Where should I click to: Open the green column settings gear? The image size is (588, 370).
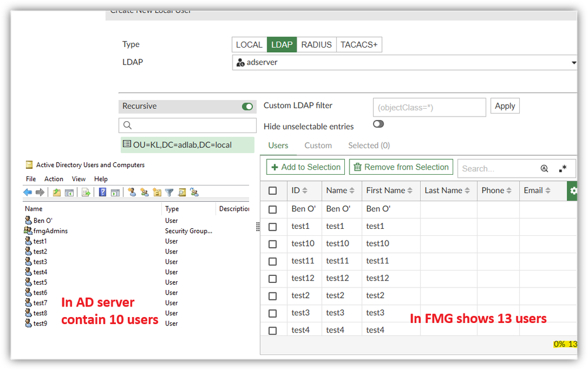[x=573, y=191]
